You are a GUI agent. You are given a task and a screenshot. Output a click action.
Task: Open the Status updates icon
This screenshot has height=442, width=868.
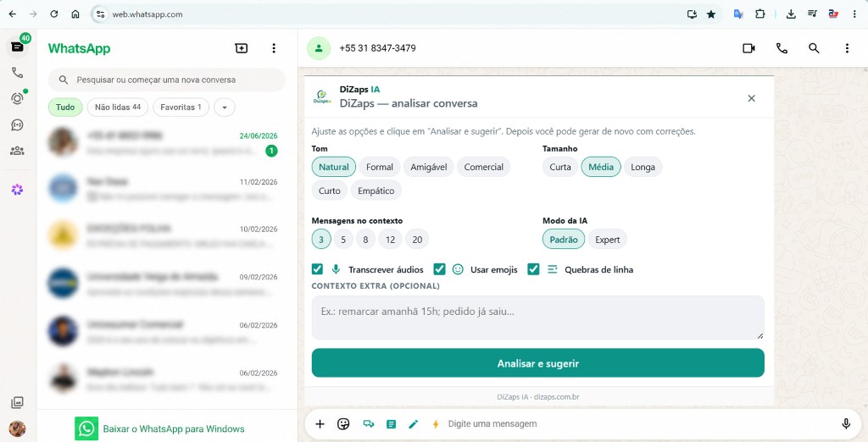coord(17,98)
